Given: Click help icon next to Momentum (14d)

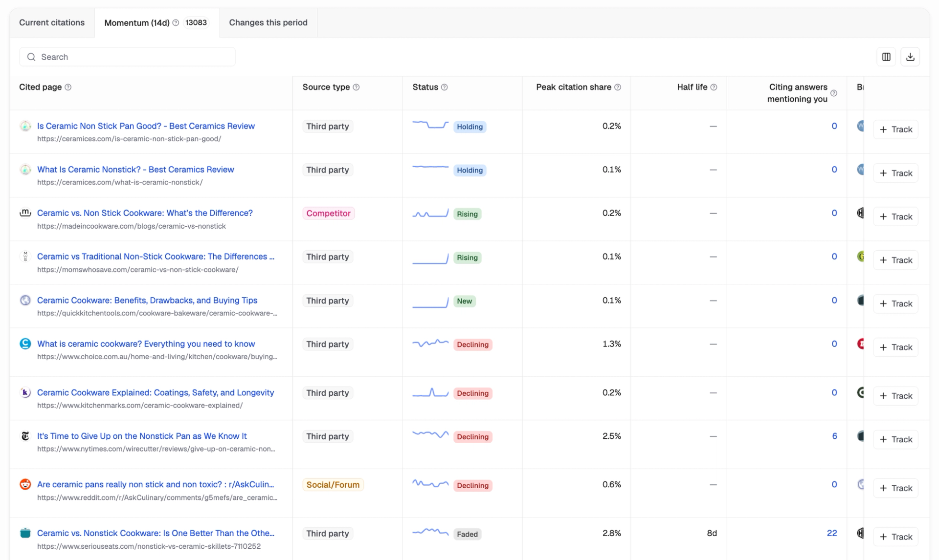Looking at the screenshot, I should tap(176, 22).
